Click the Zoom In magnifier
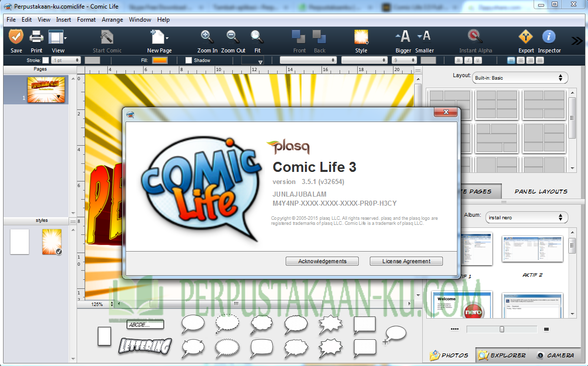The height and width of the screenshot is (366, 588). [x=207, y=37]
